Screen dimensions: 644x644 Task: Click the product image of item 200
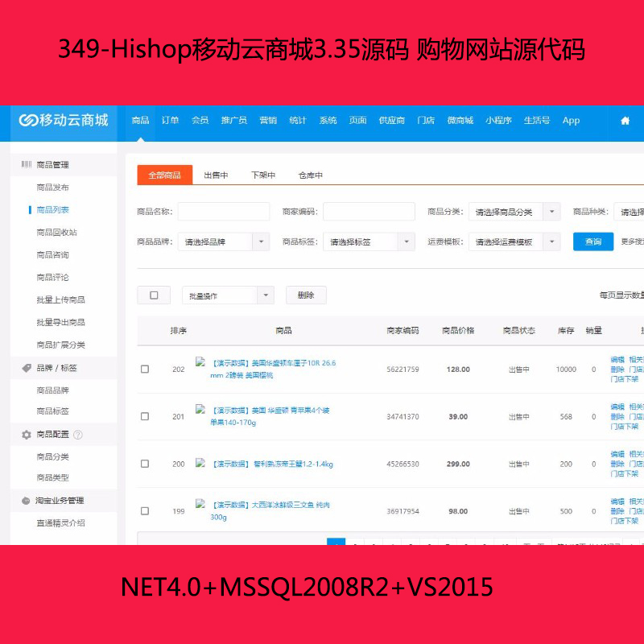pyautogui.click(x=200, y=463)
